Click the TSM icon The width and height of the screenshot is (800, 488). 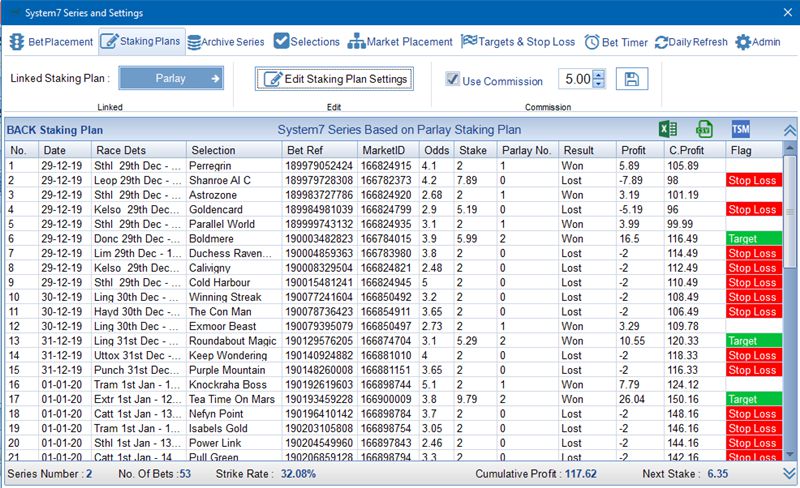coord(740,129)
